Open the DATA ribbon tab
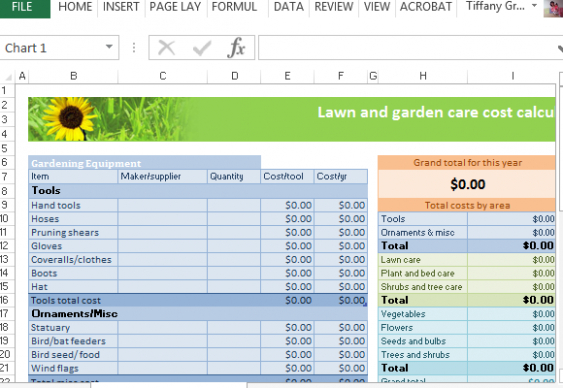 [x=288, y=7]
